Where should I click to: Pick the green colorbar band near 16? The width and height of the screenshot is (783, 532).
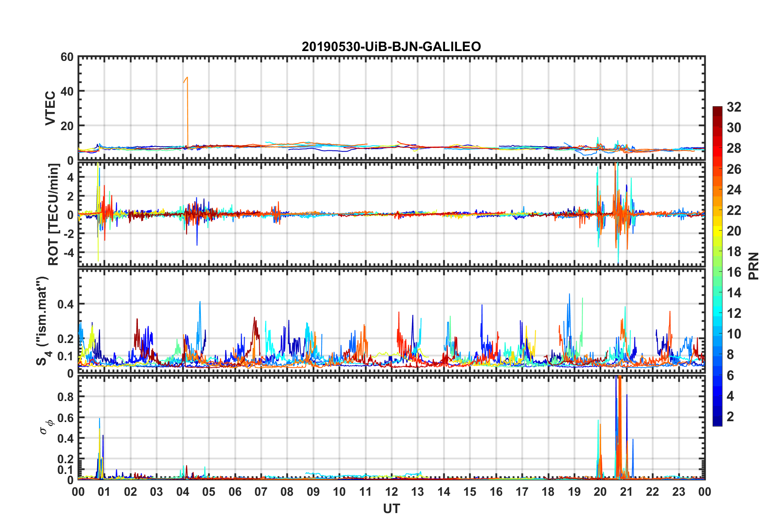(717, 272)
